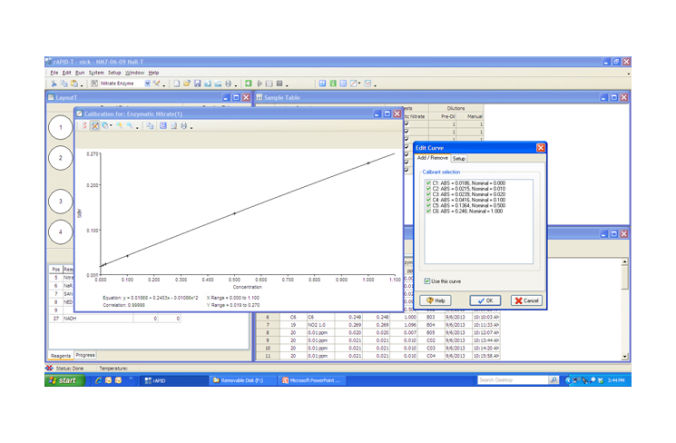The height and width of the screenshot is (443, 676).
Task: Click the zoom icon in calibration toolbar
Action: [x=121, y=126]
